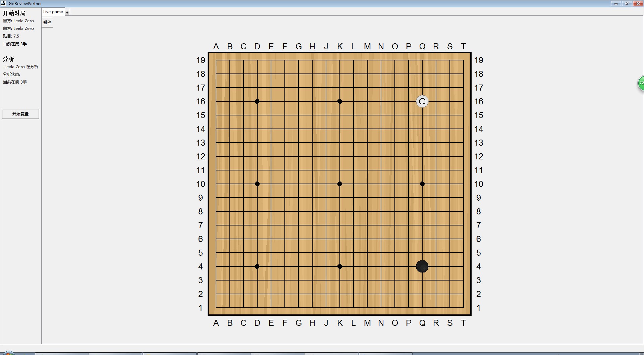644x355 pixels.
Task: Switch to the Live game tab
Action: pos(53,12)
